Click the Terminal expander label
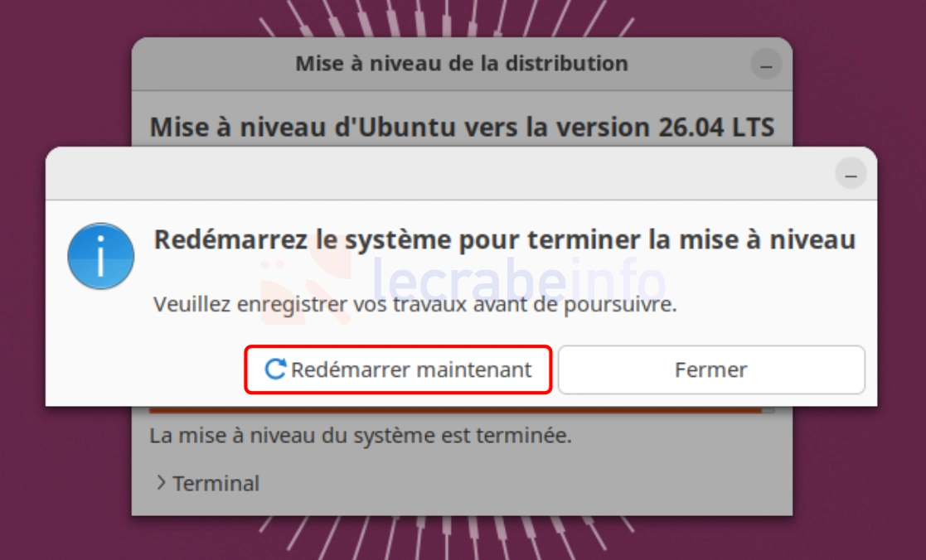 [216, 483]
